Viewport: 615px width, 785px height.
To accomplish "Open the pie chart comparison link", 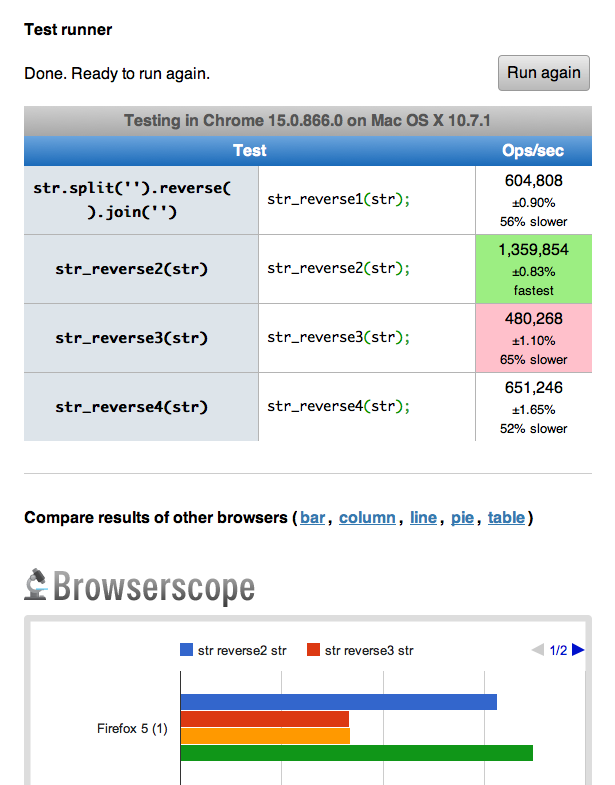I will pyautogui.click(x=462, y=518).
